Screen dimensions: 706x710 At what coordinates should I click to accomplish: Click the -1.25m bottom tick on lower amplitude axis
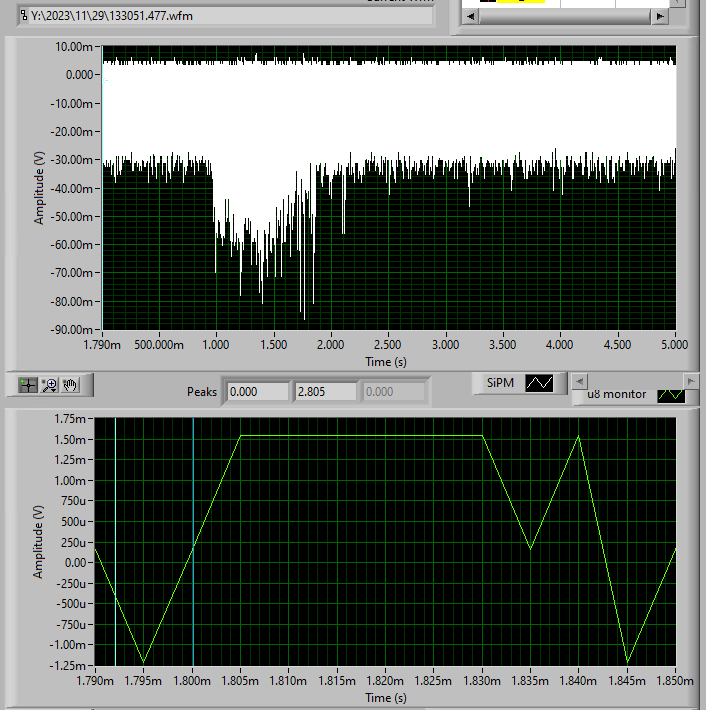click(x=67, y=666)
